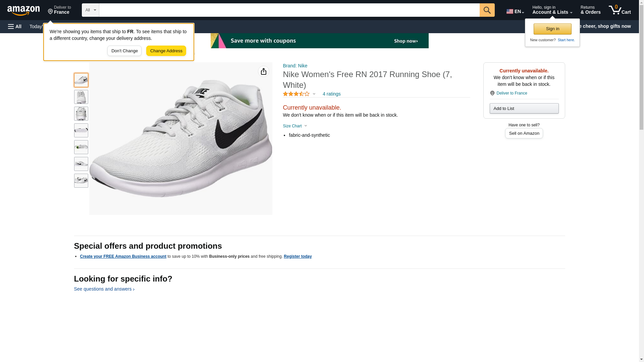Expand the search category All dropdown
Viewport: 644px width, 362px height.
[x=90, y=10]
